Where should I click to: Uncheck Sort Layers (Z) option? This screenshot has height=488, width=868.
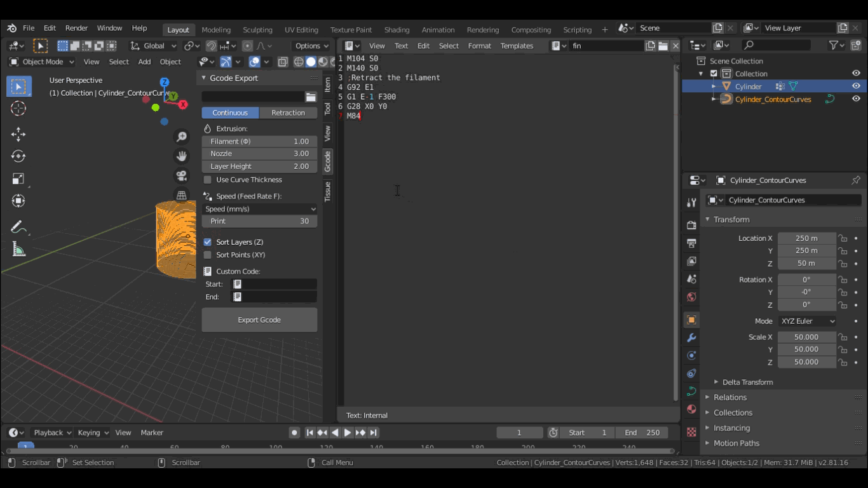(x=208, y=242)
